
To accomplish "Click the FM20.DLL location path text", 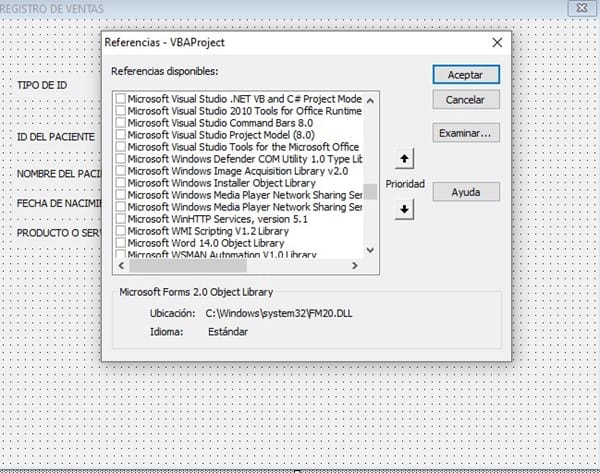I will click(x=279, y=313).
